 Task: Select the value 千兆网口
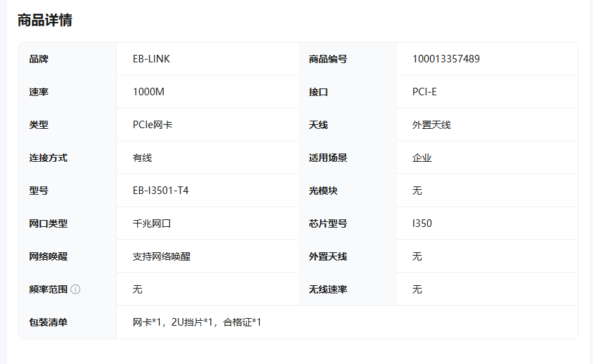tap(152, 223)
